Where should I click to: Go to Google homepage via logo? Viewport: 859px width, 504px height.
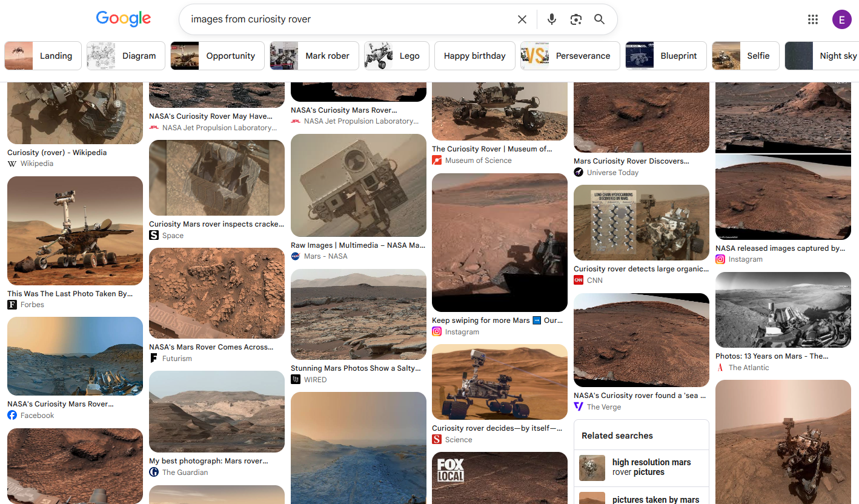click(123, 19)
